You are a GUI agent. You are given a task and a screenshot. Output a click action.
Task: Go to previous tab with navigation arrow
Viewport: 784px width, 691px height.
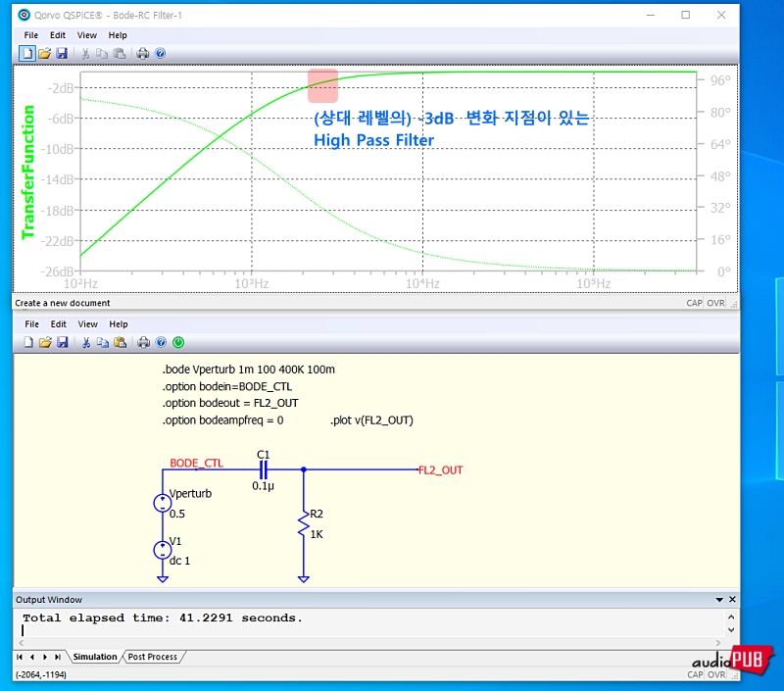[32, 657]
